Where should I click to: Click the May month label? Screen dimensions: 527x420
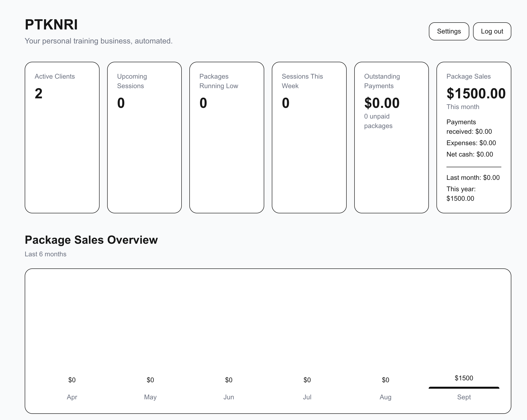pos(150,397)
